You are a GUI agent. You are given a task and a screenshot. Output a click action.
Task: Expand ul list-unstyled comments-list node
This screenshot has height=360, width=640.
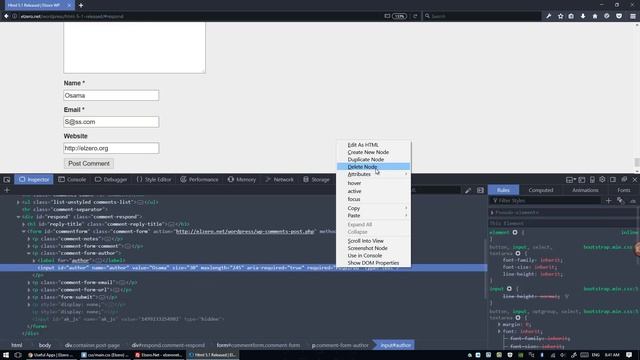click(18, 202)
